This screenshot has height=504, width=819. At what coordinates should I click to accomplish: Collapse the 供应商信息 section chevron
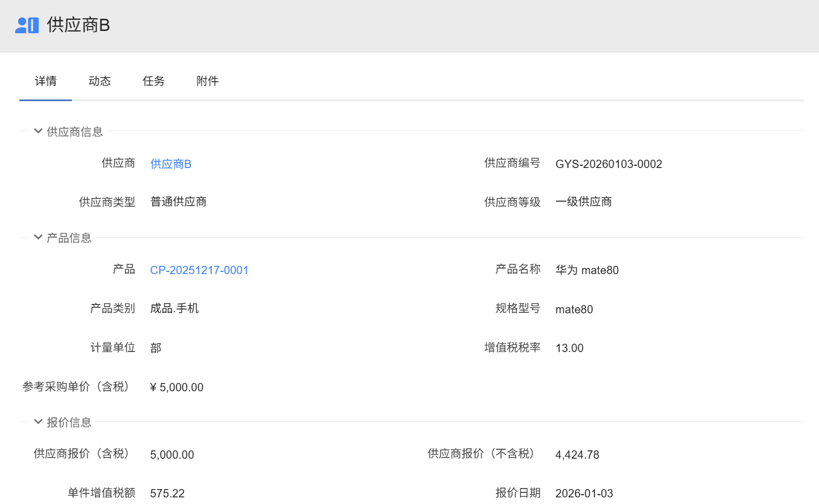pos(38,132)
